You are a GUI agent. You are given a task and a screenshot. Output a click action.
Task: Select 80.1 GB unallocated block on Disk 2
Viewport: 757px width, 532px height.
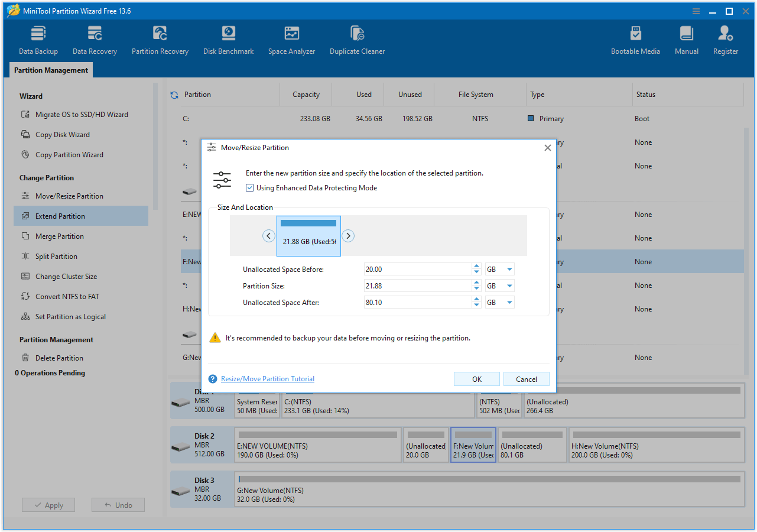pos(532,445)
